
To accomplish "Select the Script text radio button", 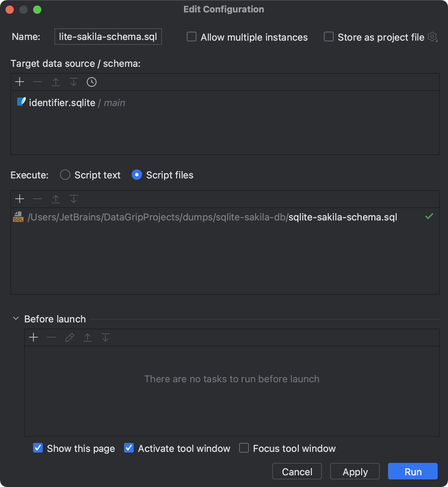I will point(65,175).
